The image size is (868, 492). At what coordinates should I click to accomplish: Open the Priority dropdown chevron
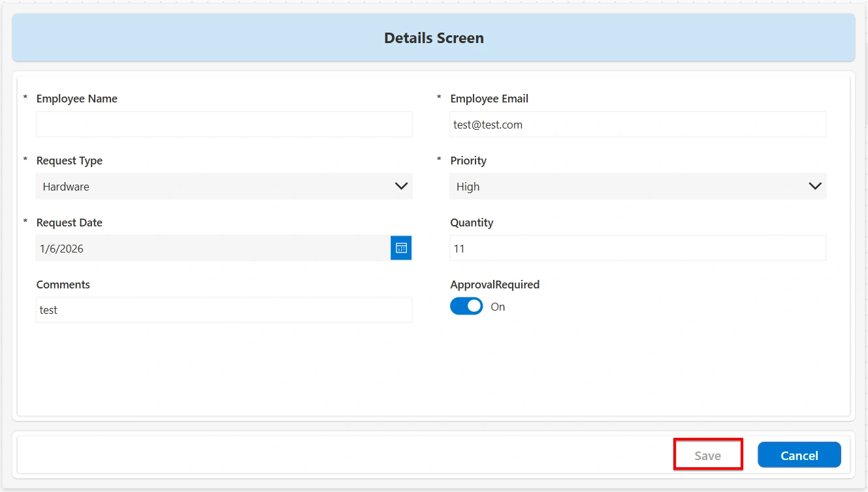[x=815, y=186]
